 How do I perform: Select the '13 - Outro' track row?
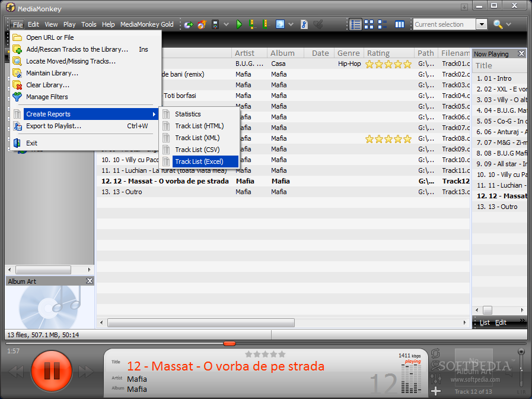pyautogui.click(x=283, y=192)
